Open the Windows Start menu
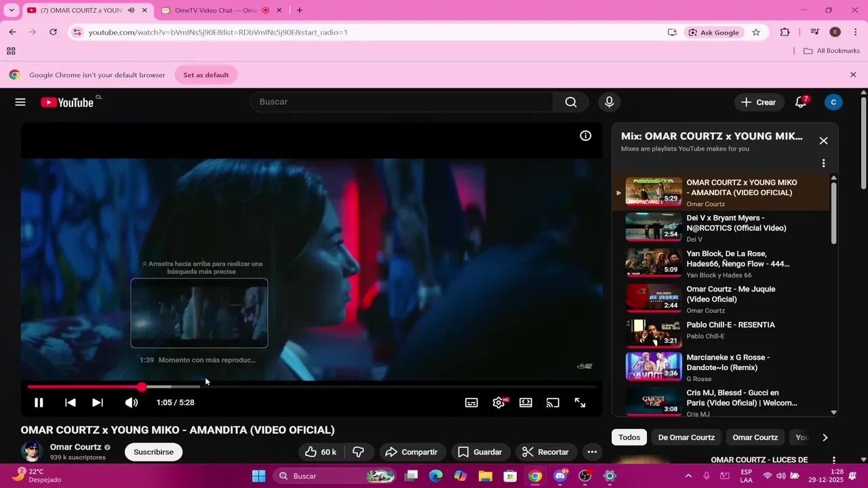Screen dimensions: 868x488 (259, 476)
